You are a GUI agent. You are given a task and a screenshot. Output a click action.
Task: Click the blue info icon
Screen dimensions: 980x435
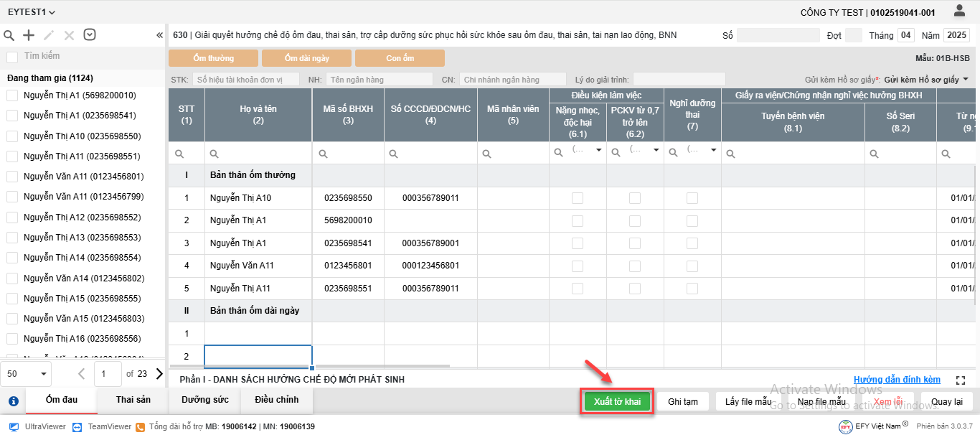point(13,401)
